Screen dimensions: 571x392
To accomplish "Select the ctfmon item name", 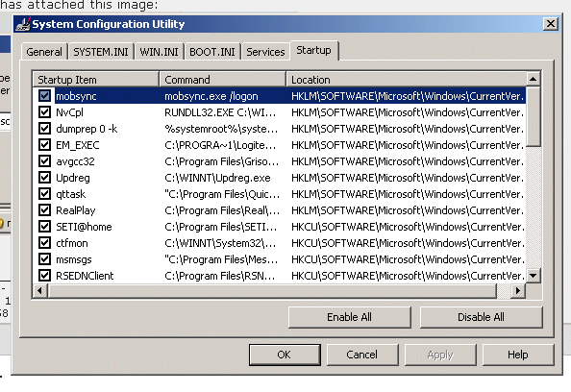I will (72, 243).
